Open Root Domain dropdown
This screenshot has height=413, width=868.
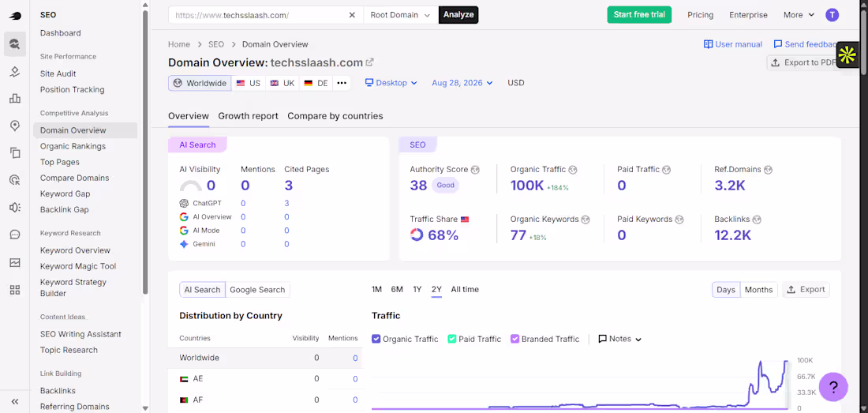tap(401, 15)
